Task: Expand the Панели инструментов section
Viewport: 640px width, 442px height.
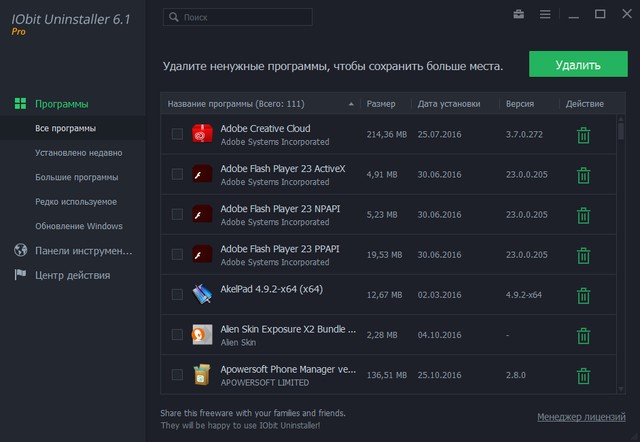Action: click(85, 251)
